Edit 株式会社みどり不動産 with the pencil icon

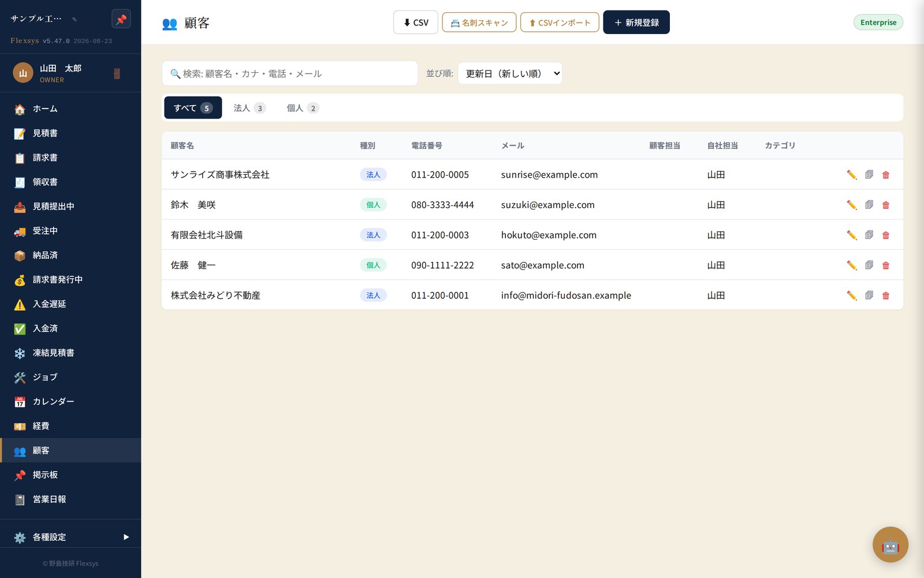click(851, 295)
